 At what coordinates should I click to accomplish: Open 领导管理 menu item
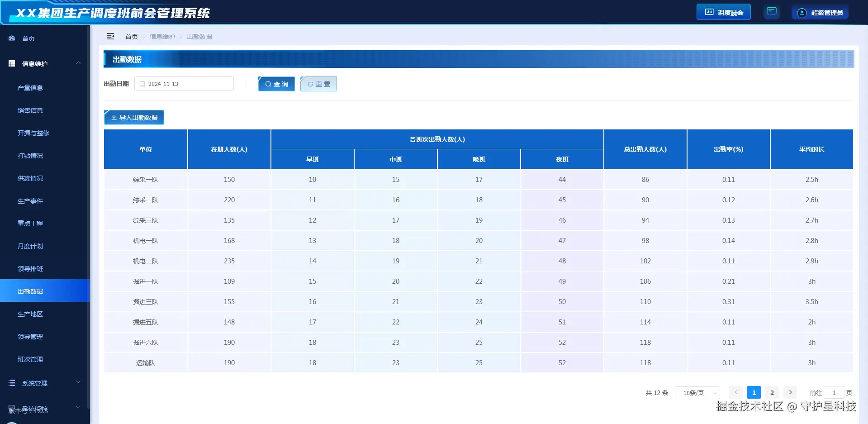30,337
